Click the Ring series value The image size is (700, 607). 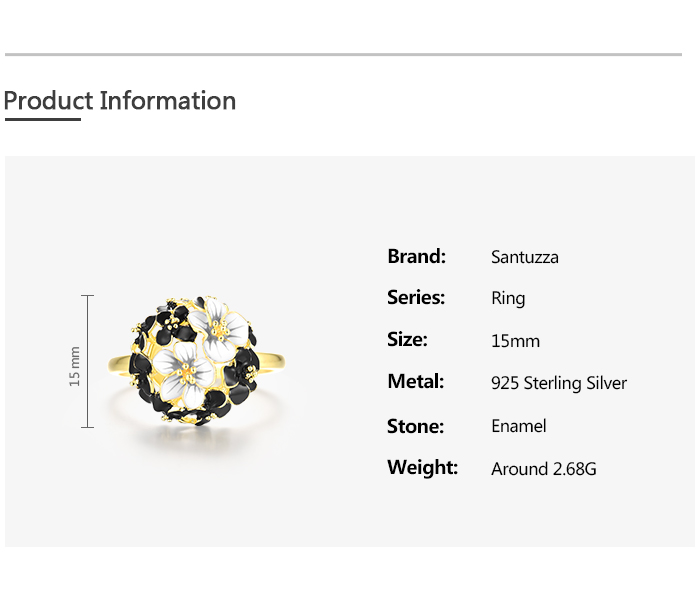508,298
